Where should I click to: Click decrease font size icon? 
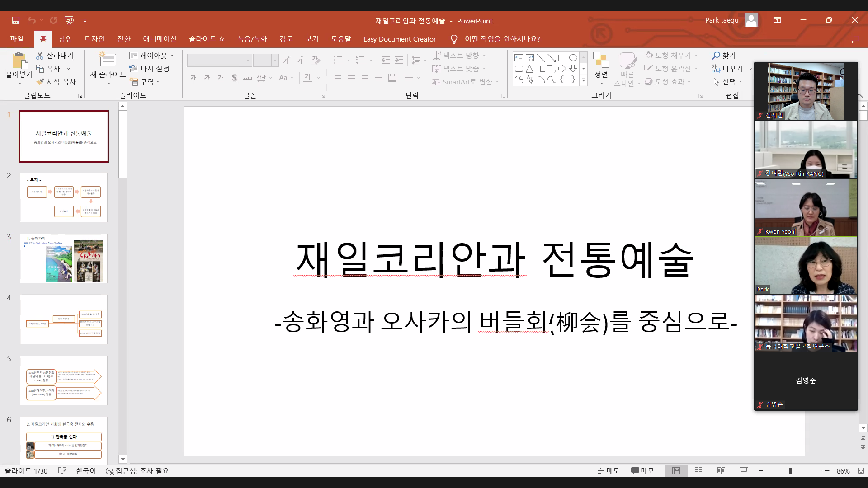[300, 60]
